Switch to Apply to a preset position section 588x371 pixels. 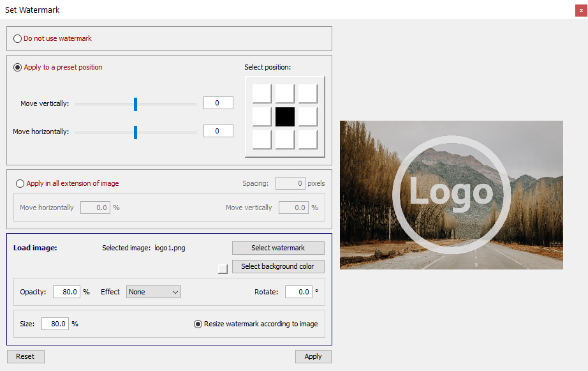click(17, 66)
